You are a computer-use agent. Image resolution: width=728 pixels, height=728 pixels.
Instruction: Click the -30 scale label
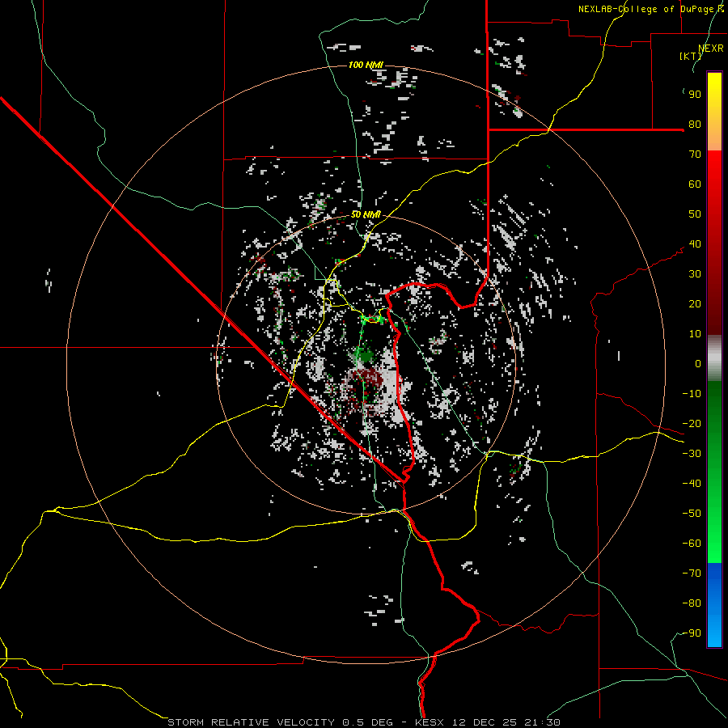coord(692,454)
